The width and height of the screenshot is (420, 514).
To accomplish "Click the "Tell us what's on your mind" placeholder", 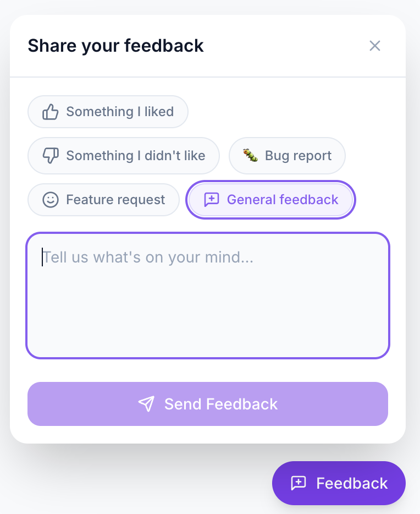I will [x=148, y=258].
